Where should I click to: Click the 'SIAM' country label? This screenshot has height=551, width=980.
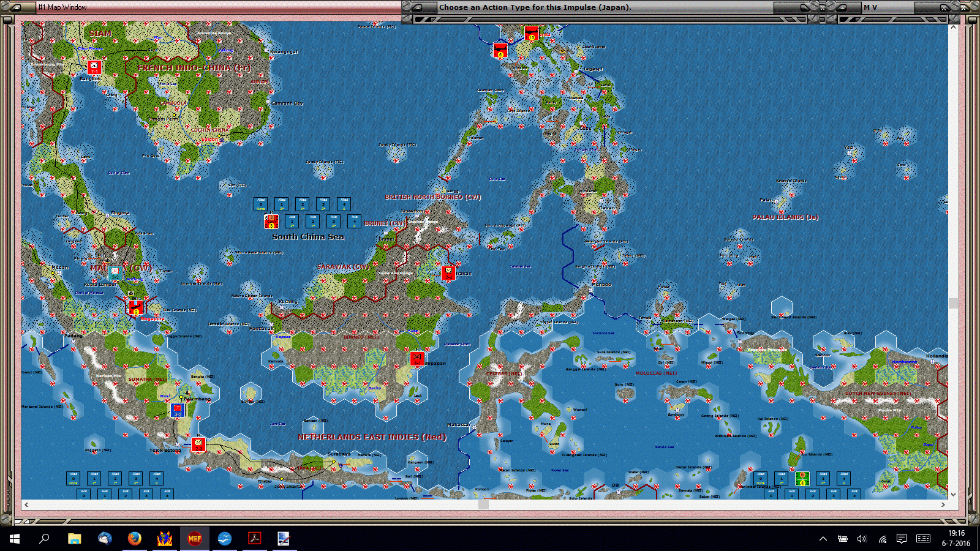tap(100, 34)
